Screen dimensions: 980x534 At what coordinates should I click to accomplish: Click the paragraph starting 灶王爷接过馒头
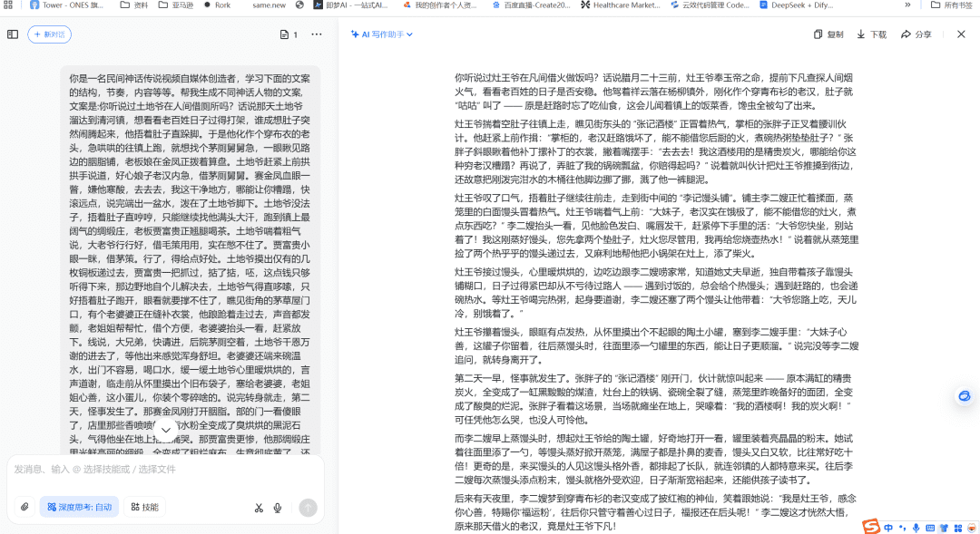(656, 292)
